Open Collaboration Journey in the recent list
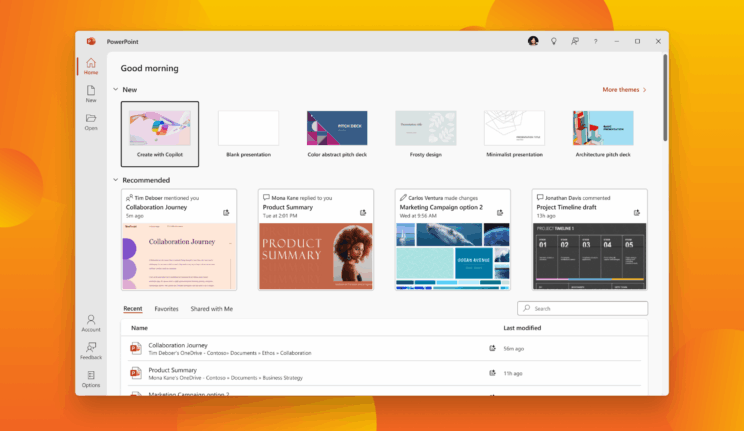744x431 pixels. [x=384, y=348]
